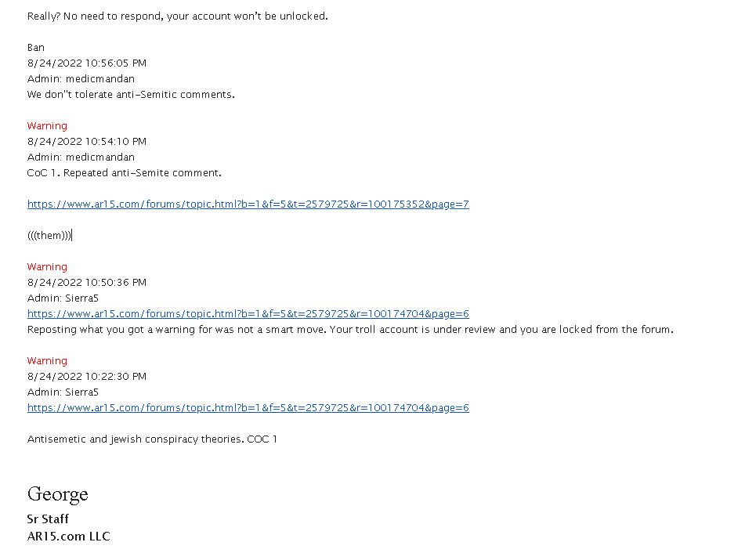The height and width of the screenshot is (553, 756).
Task: Click the Ban entry heading
Action: 36,47
